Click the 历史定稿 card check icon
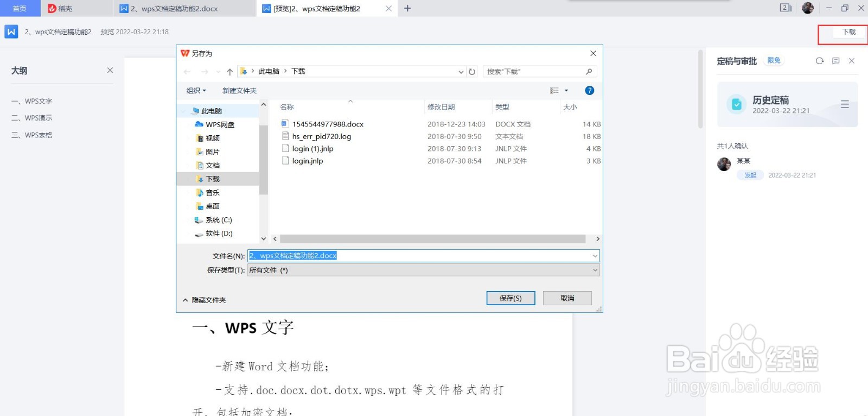Viewport: 868px width, 416px height. click(736, 104)
